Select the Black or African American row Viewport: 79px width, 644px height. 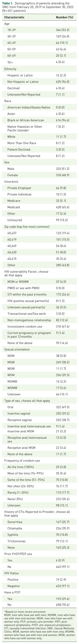(39, 120)
